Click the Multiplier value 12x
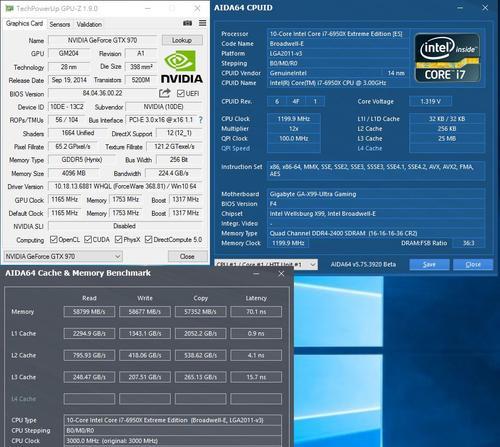 (294, 129)
